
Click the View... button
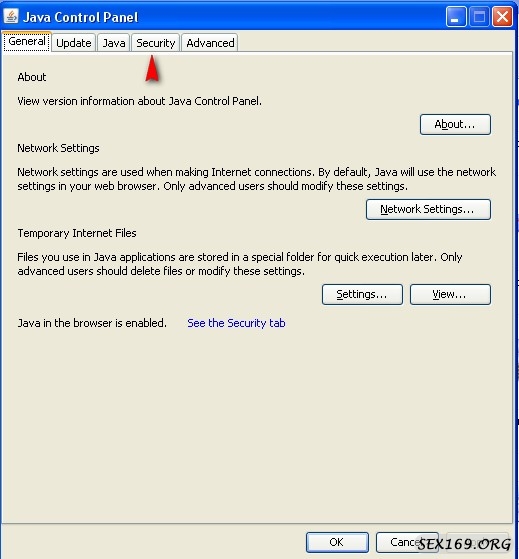click(x=450, y=294)
